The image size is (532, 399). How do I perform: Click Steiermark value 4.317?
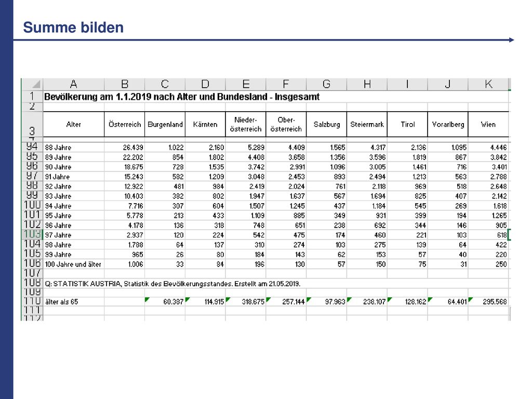[367, 147]
